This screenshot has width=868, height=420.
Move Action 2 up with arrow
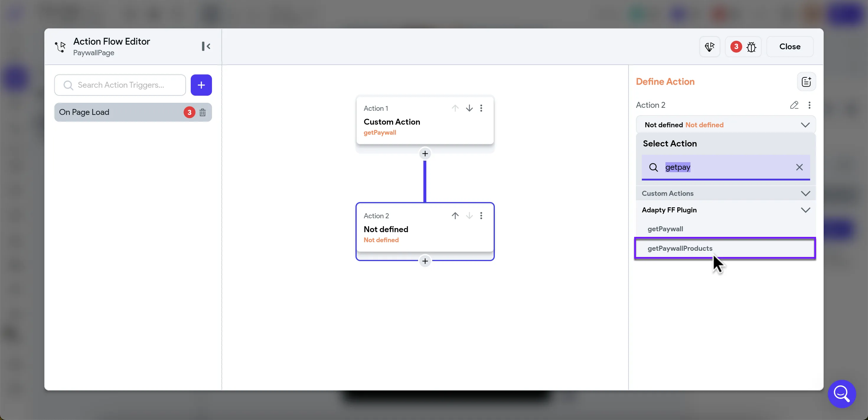click(455, 216)
